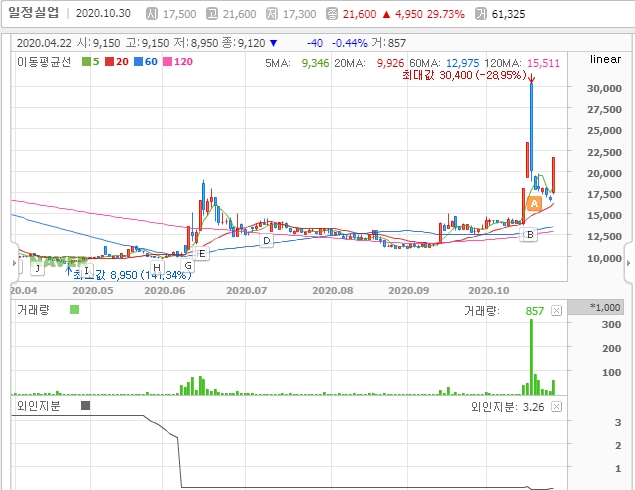The image size is (635, 490).
Task: Click the 시 opening price icon
Action: point(152,14)
